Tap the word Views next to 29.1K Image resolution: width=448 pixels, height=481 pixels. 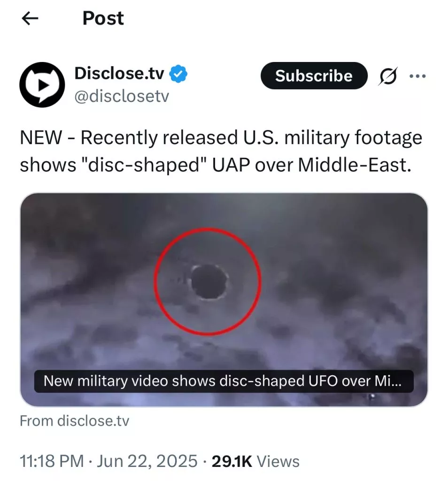click(x=278, y=461)
